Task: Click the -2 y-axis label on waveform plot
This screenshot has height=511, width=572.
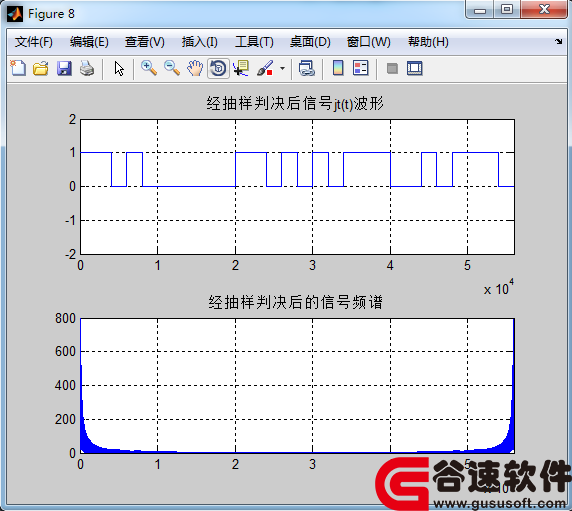Action: coord(70,254)
